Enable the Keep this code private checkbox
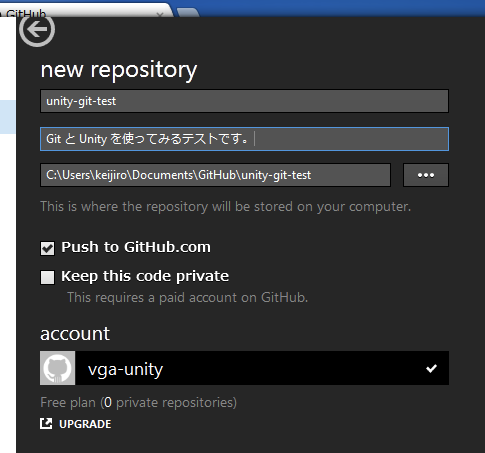This screenshot has height=453, width=485. 47,277
